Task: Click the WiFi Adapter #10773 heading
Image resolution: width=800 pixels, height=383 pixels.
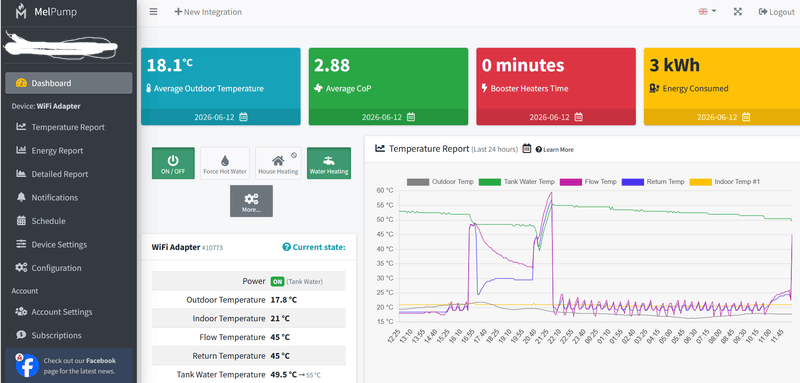Action: (x=187, y=247)
